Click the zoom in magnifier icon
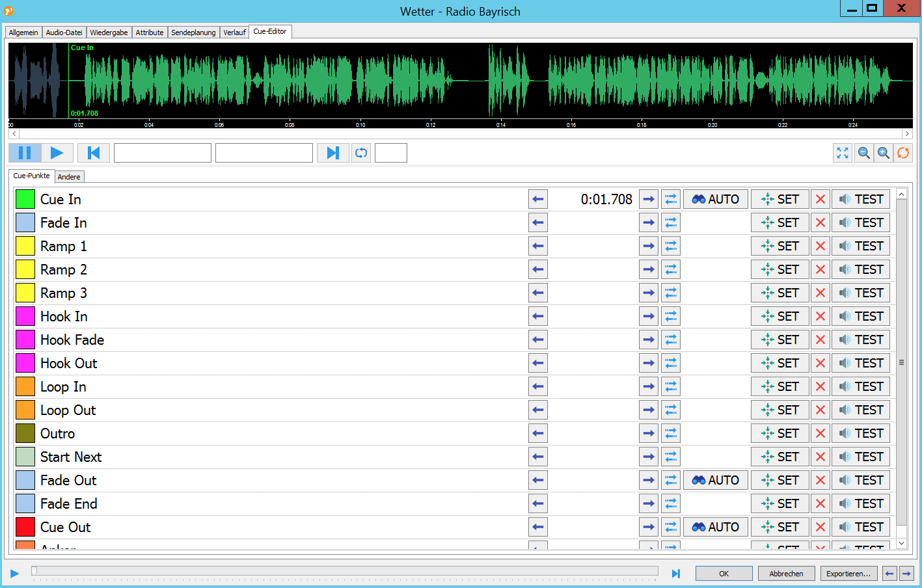 884,153
